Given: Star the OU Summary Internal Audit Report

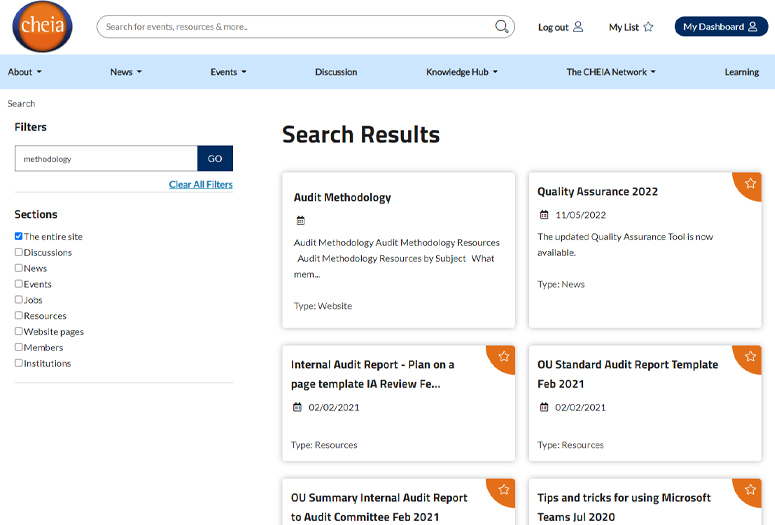Looking at the screenshot, I should click(504, 489).
